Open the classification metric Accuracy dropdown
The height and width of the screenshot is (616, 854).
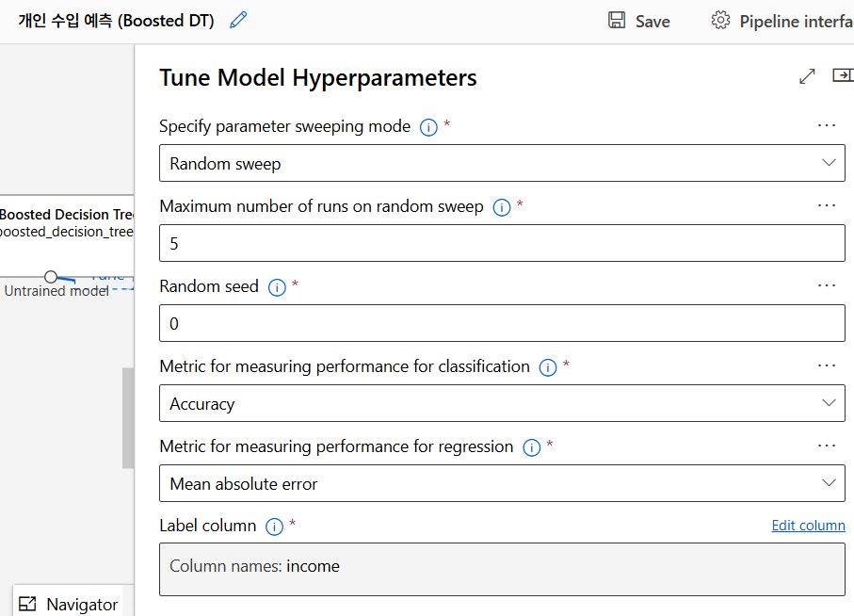(x=502, y=403)
